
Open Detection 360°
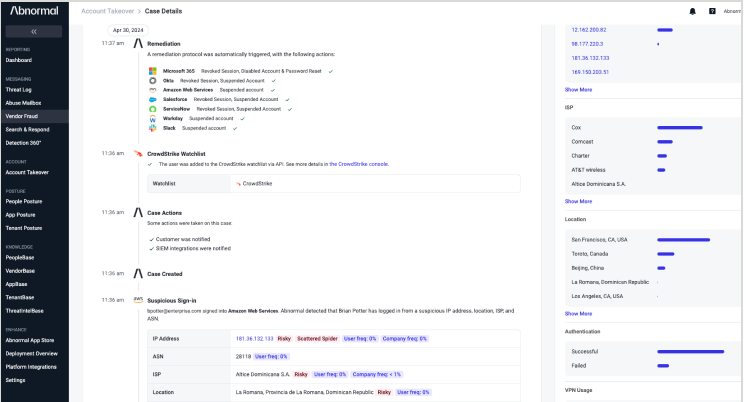tap(23, 143)
